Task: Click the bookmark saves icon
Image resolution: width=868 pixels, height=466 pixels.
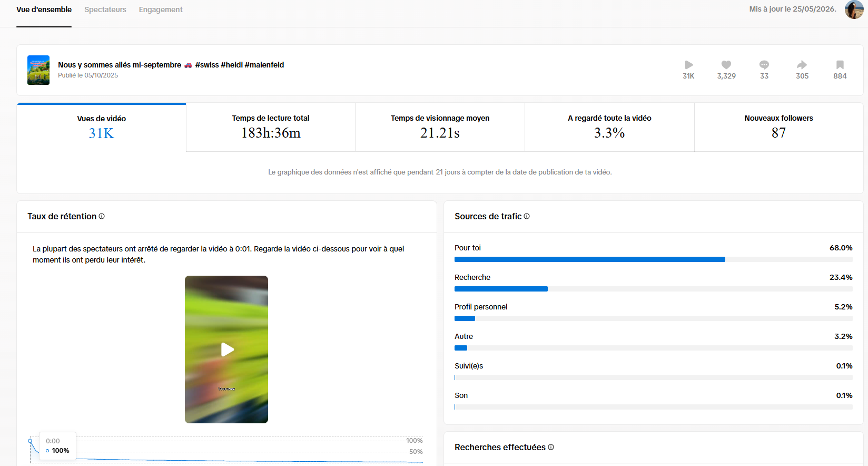Action: point(840,65)
